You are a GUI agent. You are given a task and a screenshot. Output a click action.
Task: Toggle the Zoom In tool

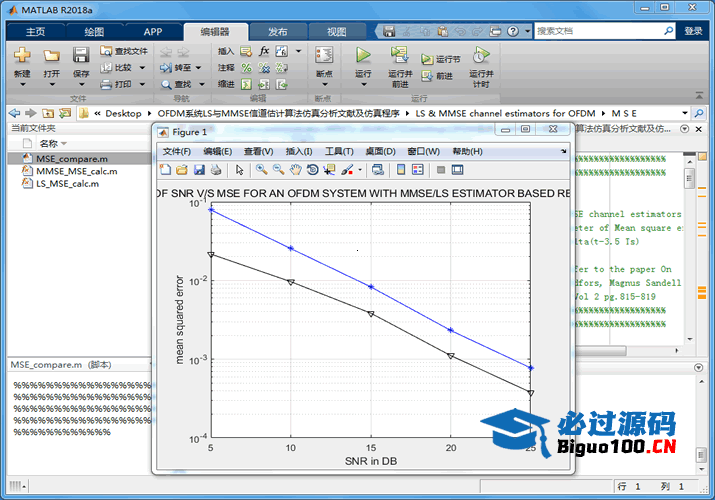261,170
